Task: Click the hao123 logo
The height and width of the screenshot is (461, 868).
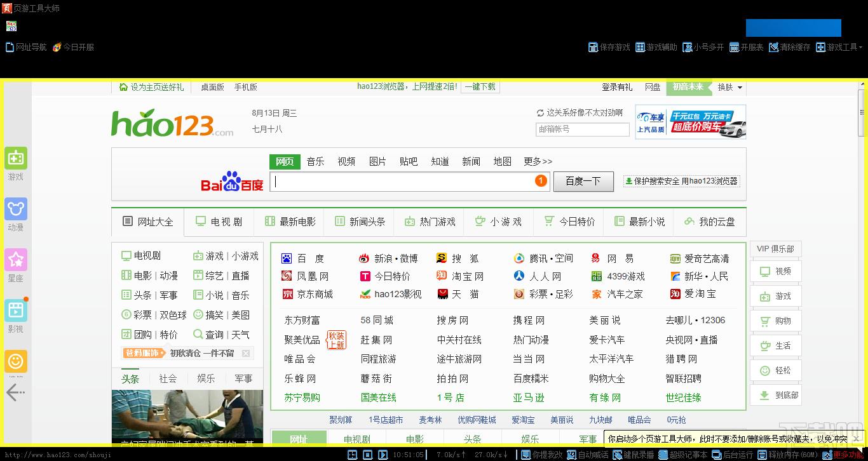Action: click(x=172, y=123)
